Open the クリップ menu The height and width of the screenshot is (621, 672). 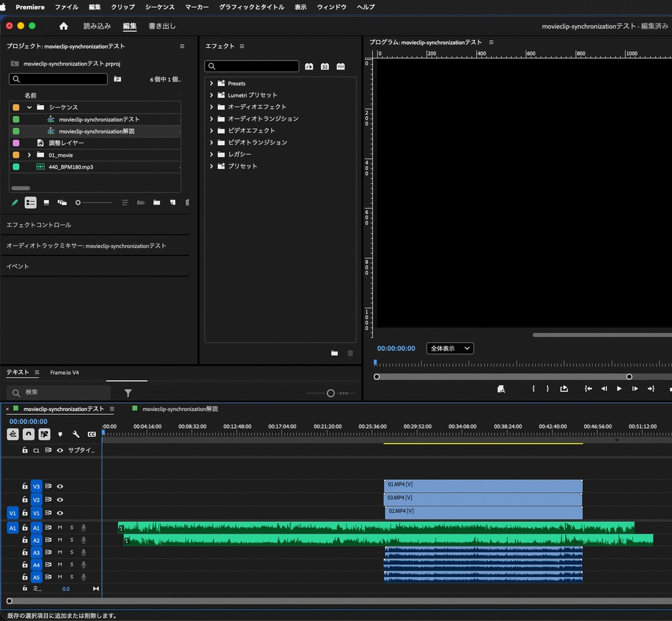tap(123, 7)
